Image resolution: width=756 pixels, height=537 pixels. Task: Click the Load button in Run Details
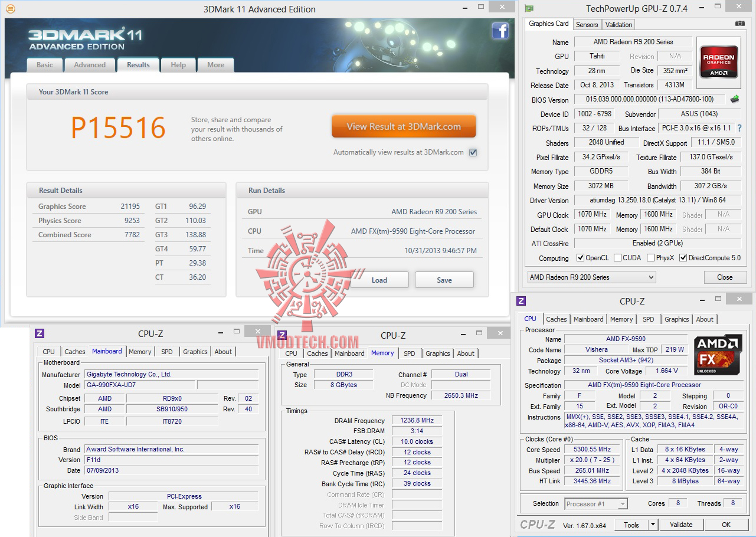click(x=379, y=280)
